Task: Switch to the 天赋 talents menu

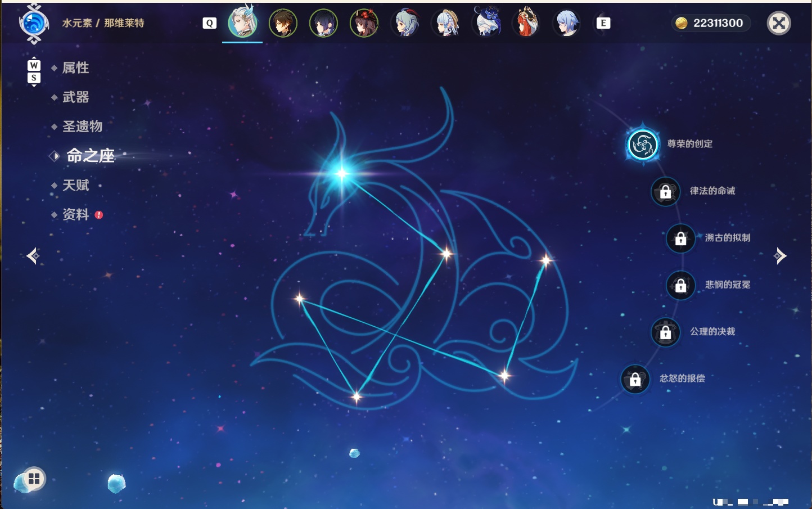Action: 75,185
